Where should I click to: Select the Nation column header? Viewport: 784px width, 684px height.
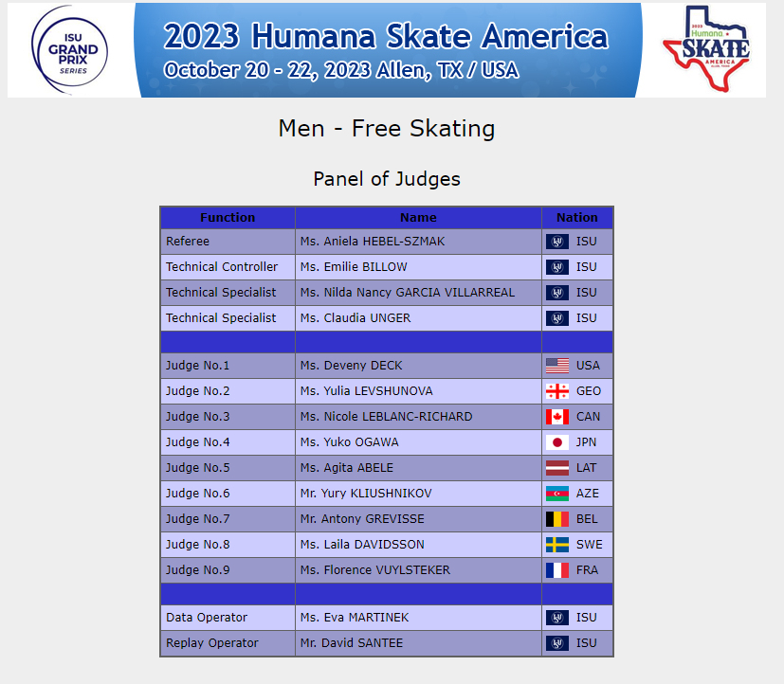click(577, 218)
